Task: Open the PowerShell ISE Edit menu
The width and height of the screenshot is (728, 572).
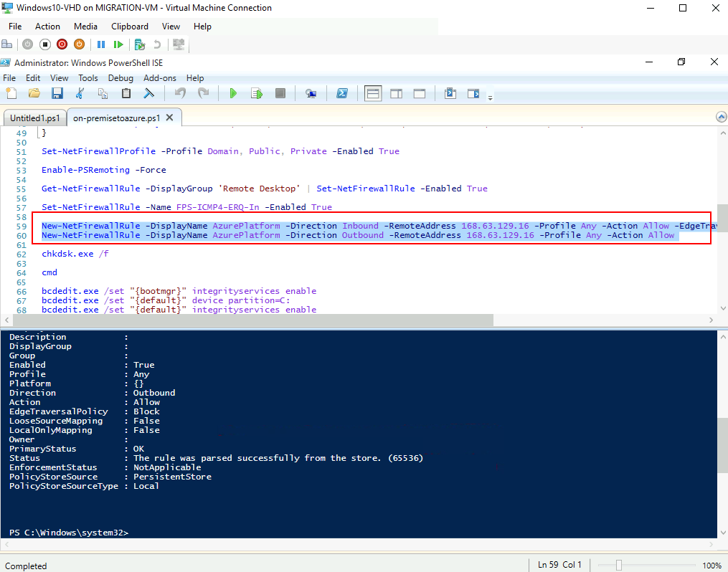Action: click(33, 78)
